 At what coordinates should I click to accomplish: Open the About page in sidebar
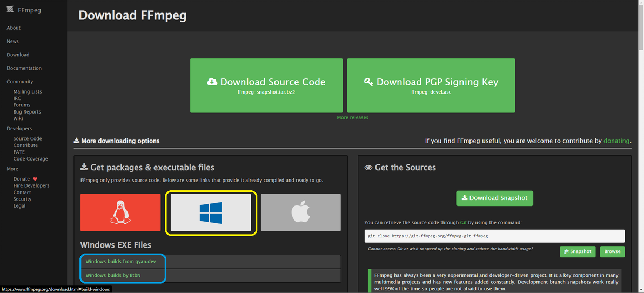coord(14,28)
